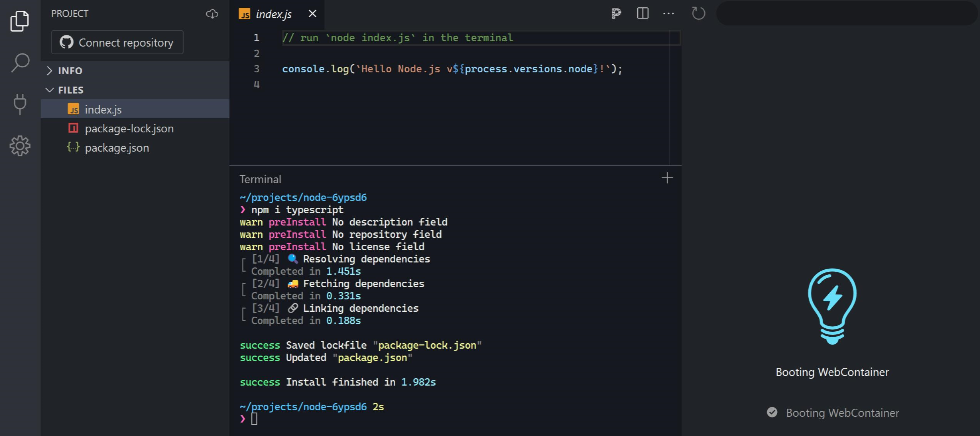This screenshot has width=980, height=436.
Task: Click the Extensions/Plugins icon in sidebar
Action: point(19,102)
